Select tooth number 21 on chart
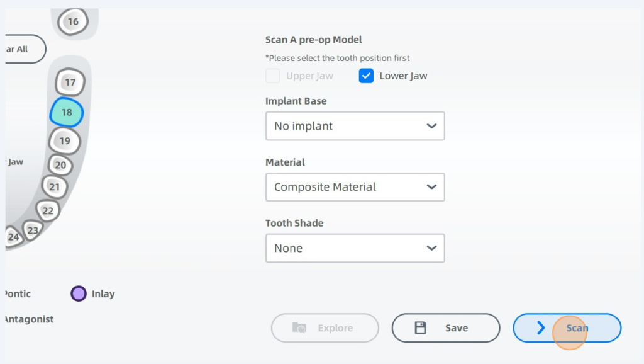644x364 pixels. tap(55, 187)
